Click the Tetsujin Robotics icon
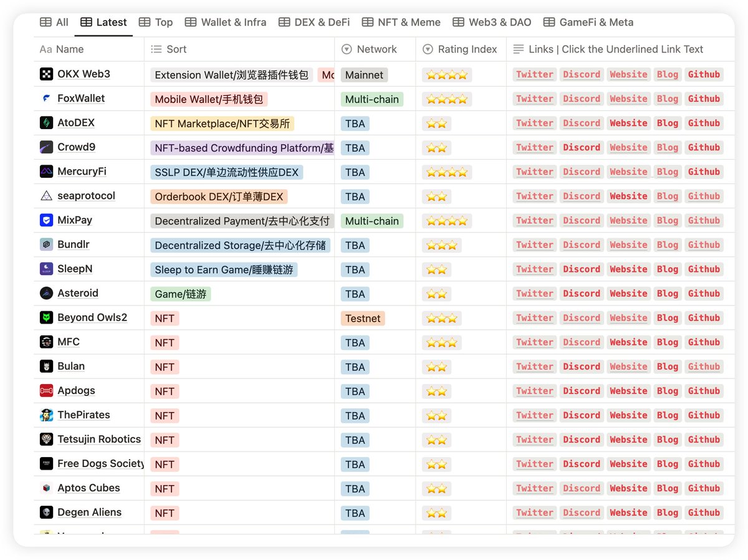Screen dimensions: 748x560 47,439
